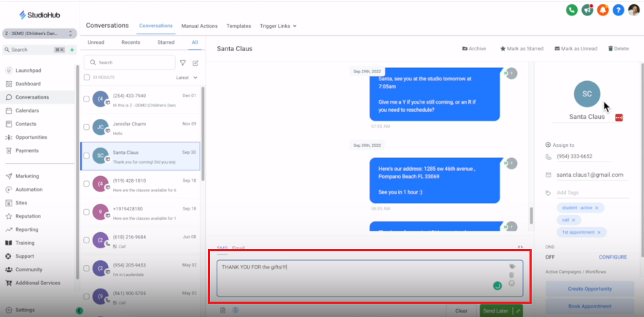
Task: Insert a template using the document icon
Action: coord(222,310)
